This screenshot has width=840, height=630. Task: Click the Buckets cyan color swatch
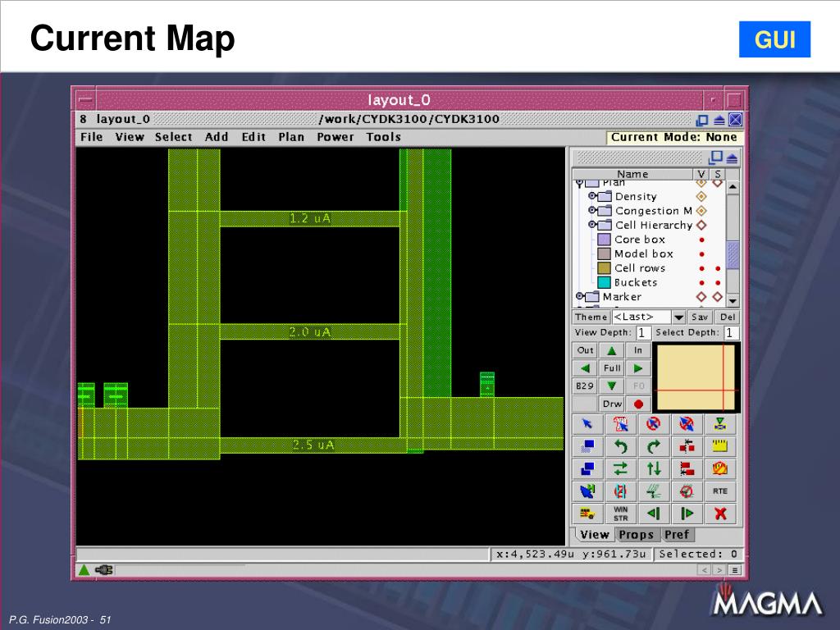(605, 282)
